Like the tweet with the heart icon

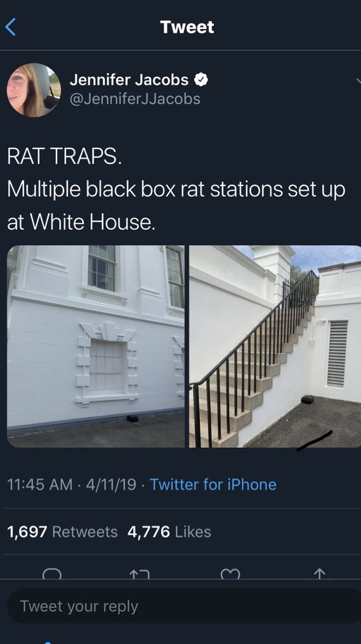(230, 574)
